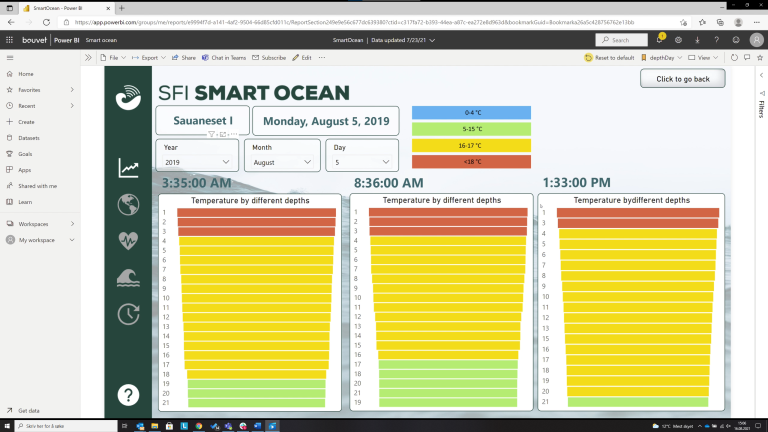Open the header help question mark
The width and height of the screenshot is (768, 432).
pyautogui.click(x=717, y=40)
